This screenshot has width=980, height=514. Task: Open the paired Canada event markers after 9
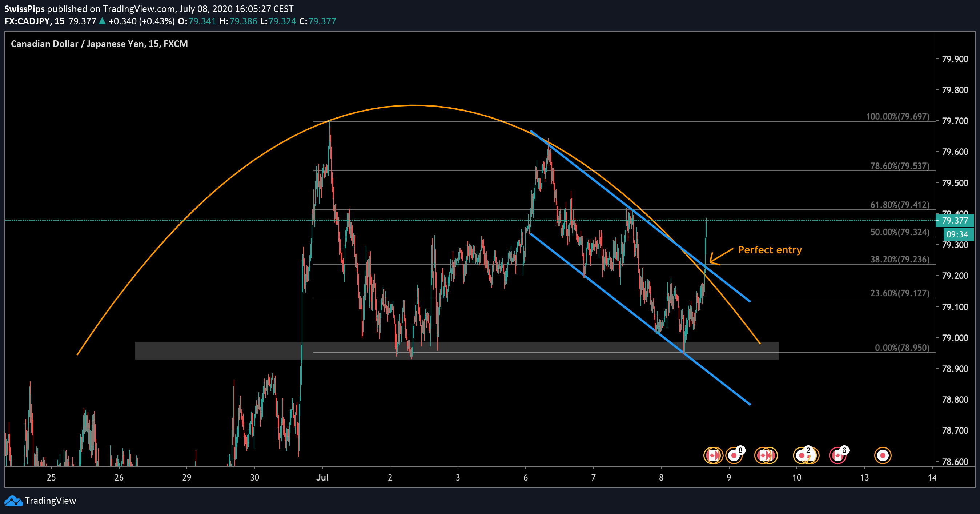(x=766, y=455)
